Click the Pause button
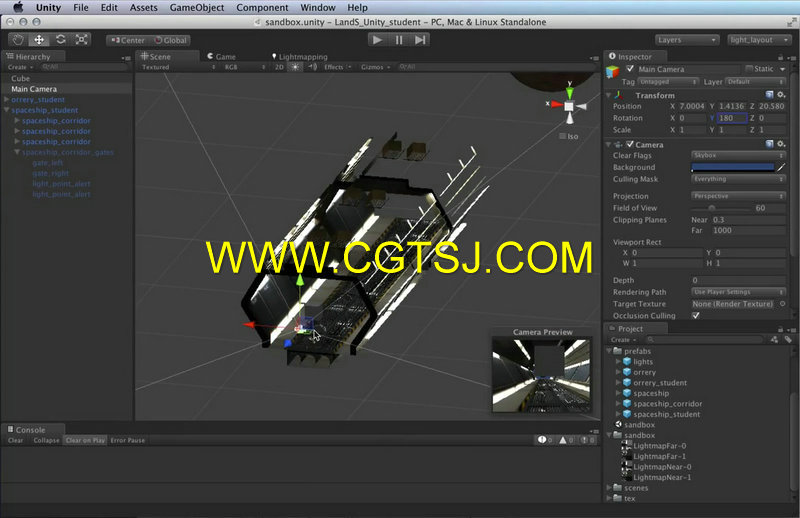800x518 pixels. 399,40
